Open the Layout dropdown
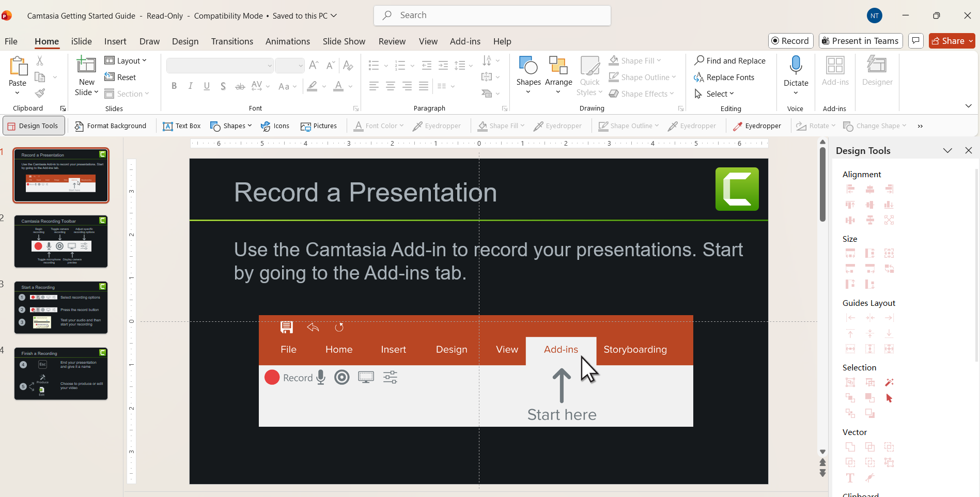 pos(126,61)
